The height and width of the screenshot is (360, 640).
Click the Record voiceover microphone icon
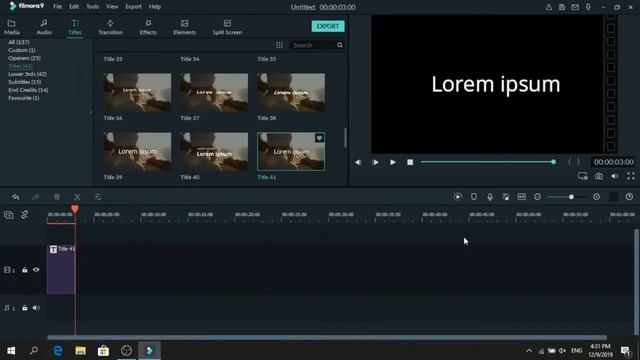490,197
